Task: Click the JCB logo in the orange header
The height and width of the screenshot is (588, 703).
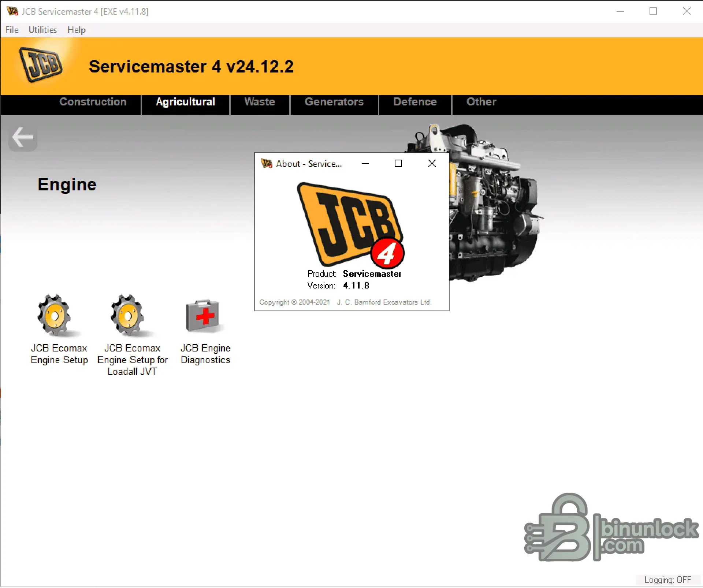Action: (x=41, y=64)
